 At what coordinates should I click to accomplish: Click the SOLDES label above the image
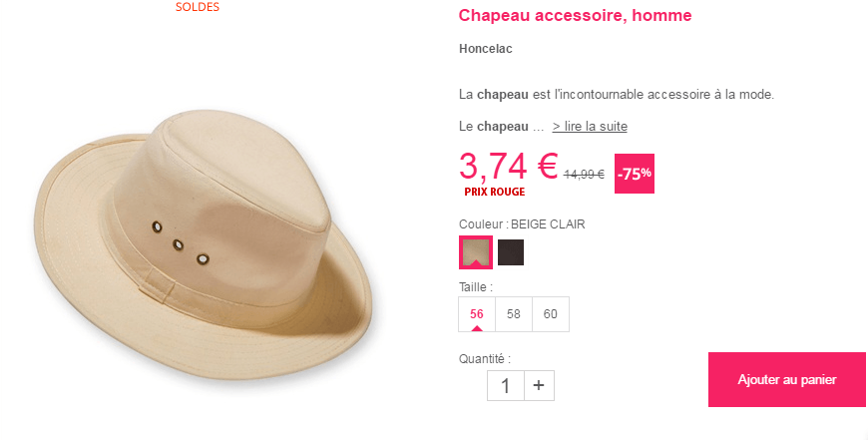pyautogui.click(x=198, y=7)
